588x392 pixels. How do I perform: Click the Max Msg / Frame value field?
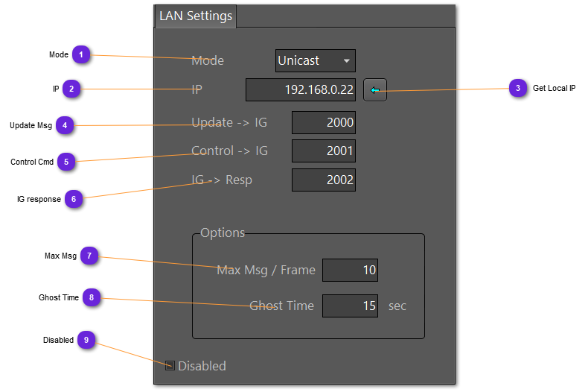pyautogui.click(x=350, y=270)
